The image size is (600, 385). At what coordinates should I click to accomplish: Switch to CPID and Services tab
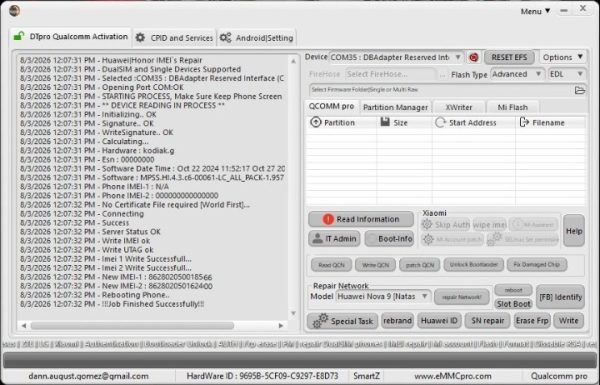pos(174,38)
